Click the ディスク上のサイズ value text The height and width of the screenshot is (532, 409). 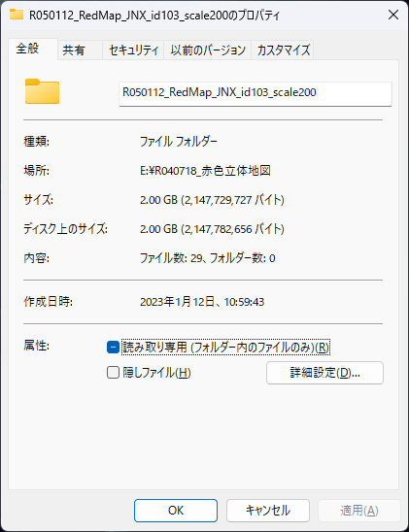(x=212, y=229)
